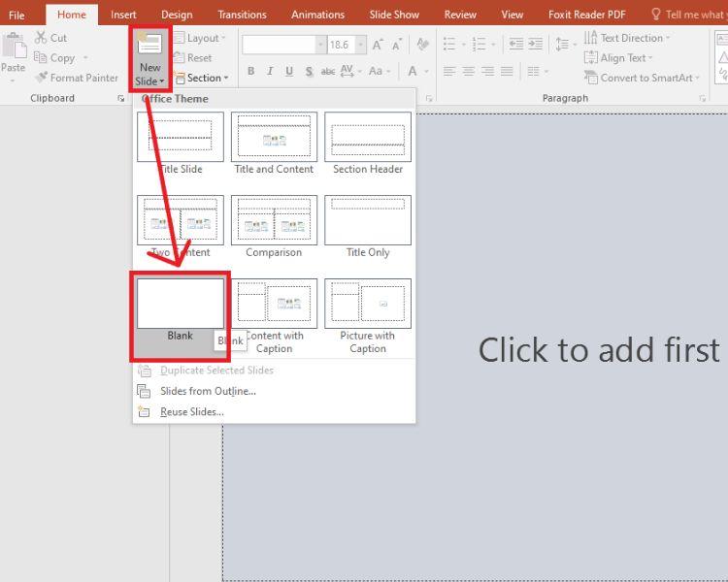
Task: Switch to the Insert tab
Action: click(x=123, y=15)
